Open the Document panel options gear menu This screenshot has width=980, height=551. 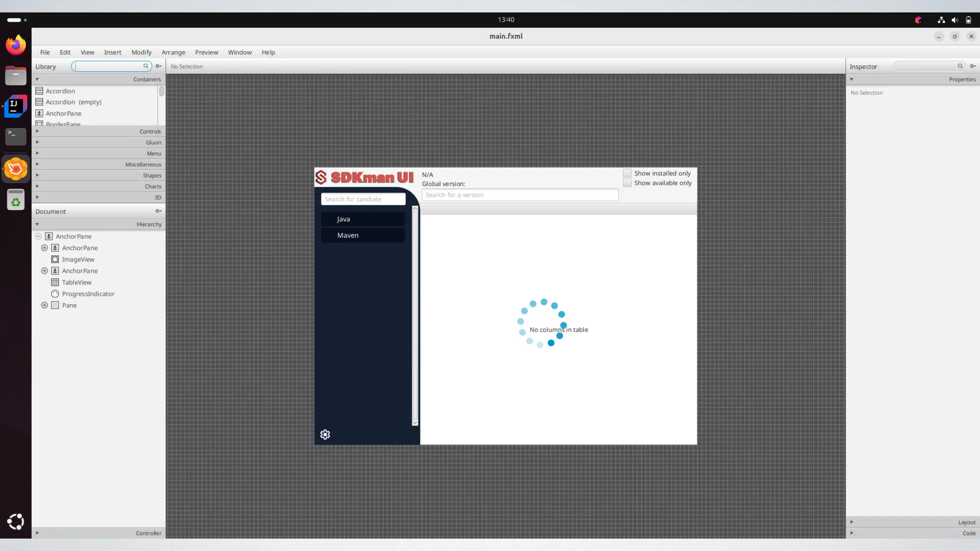coord(158,211)
